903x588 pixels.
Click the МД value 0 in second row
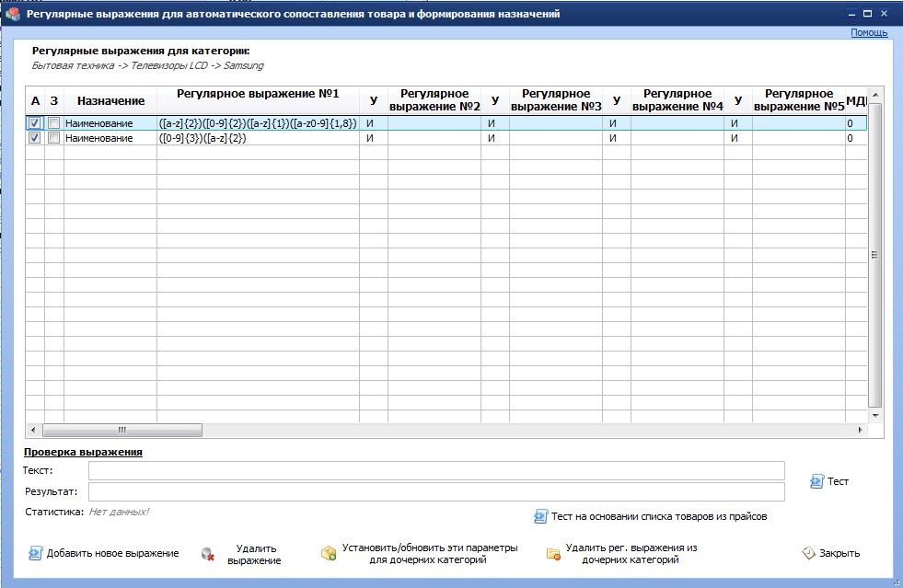click(856, 138)
